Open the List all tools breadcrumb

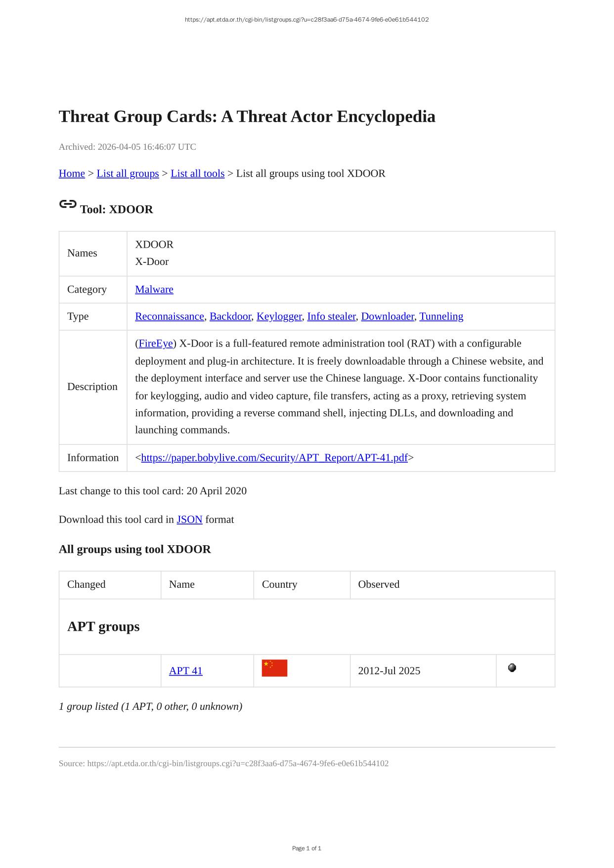coord(197,174)
